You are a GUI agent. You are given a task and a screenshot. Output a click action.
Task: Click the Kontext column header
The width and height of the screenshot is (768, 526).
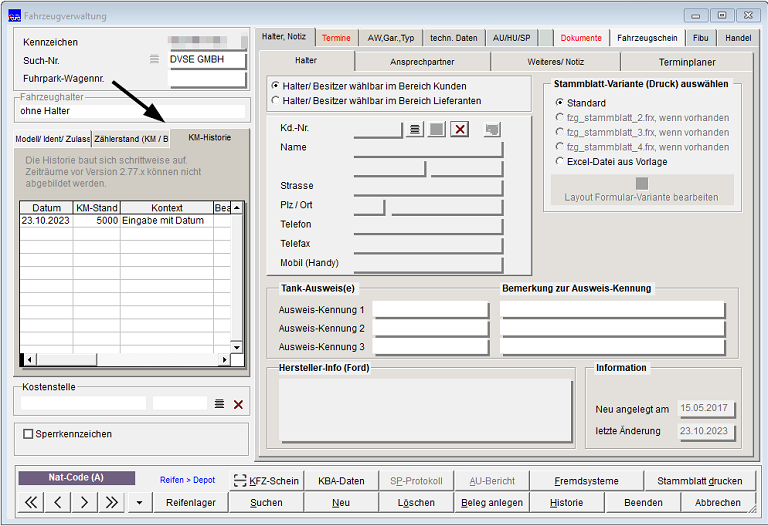click(167, 208)
